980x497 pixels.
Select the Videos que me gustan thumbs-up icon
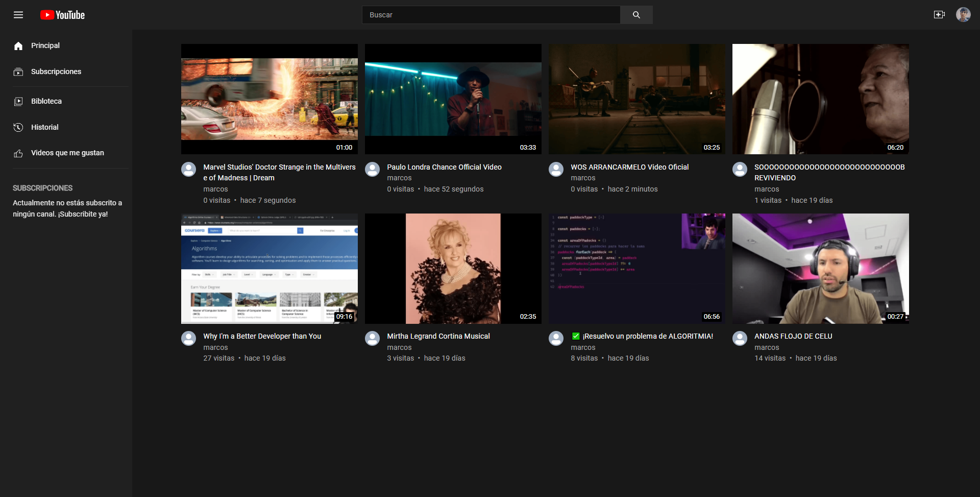[x=18, y=152]
